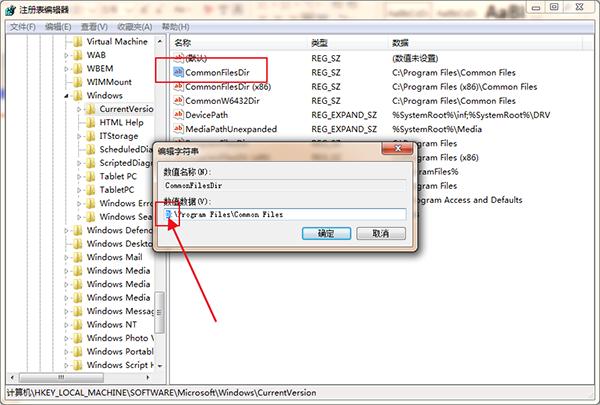Click the Virtual Machine folder icon

click(78, 41)
